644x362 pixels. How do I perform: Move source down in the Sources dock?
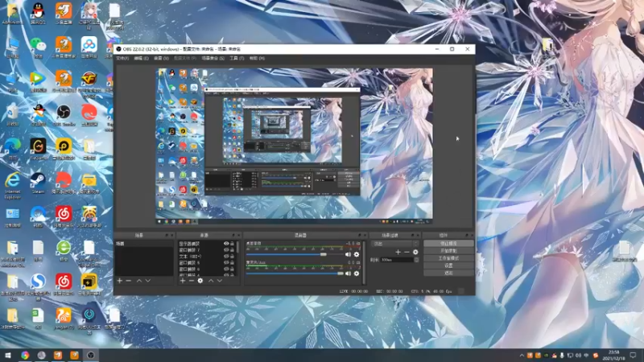(x=220, y=281)
